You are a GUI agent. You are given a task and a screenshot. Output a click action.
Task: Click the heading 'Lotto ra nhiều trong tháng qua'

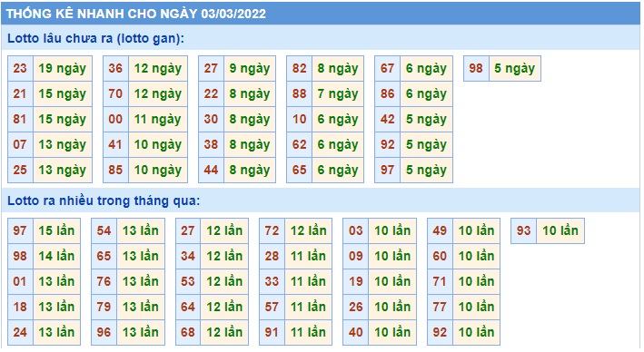[x=104, y=200]
